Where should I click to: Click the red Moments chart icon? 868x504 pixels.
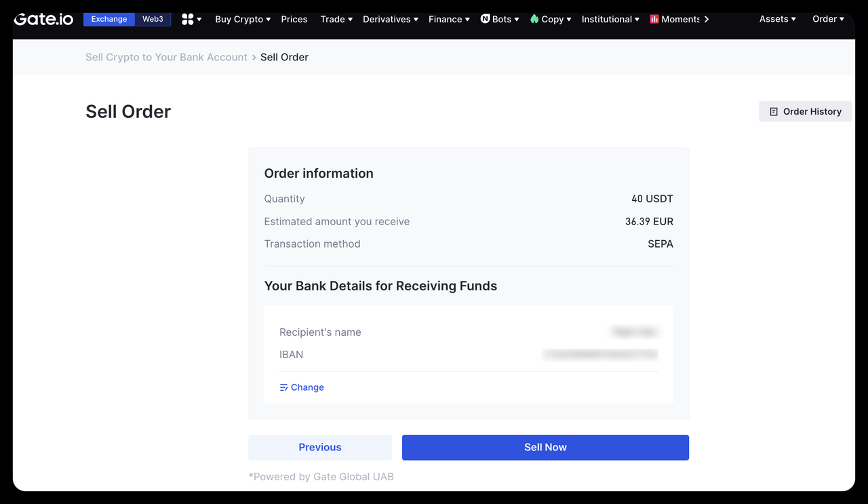[x=654, y=19]
